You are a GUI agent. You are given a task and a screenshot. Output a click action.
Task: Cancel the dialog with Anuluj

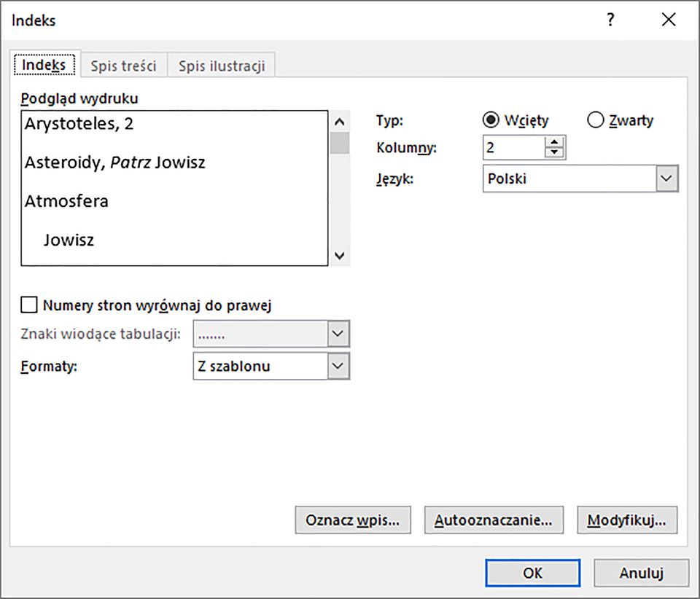[x=641, y=573]
